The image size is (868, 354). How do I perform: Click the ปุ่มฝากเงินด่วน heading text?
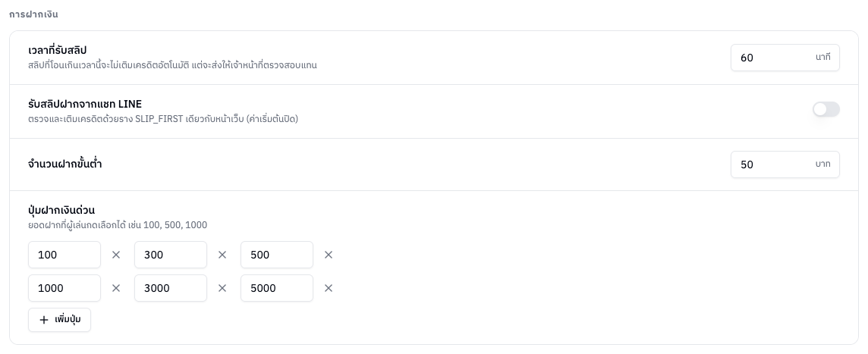pos(61,210)
